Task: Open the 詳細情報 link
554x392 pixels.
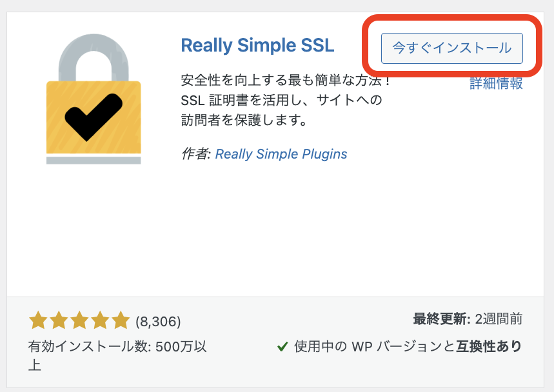Action: 496,84
